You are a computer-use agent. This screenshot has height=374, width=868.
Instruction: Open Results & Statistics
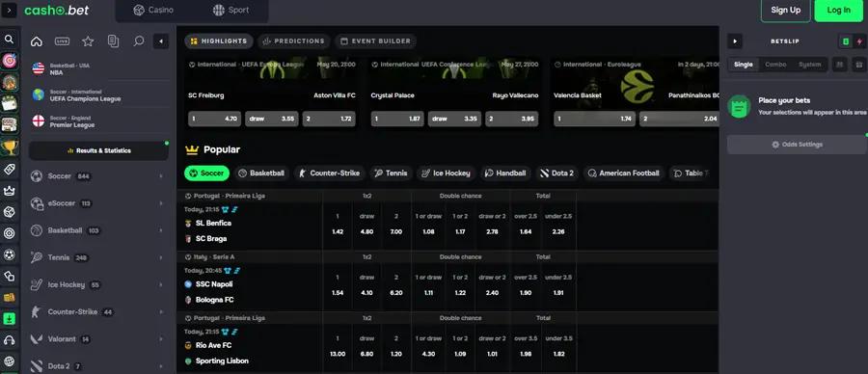[x=98, y=150]
